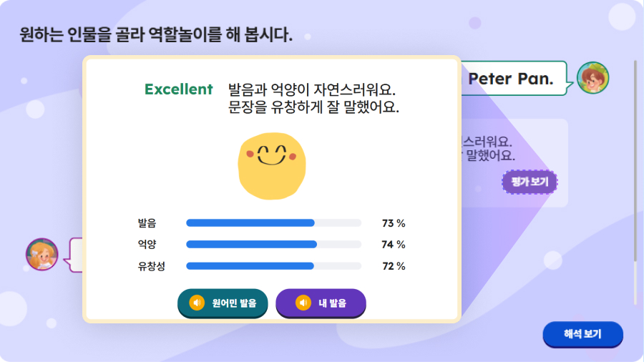
Task: Click the 억양 score progress bar
Action: pos(273,245)
